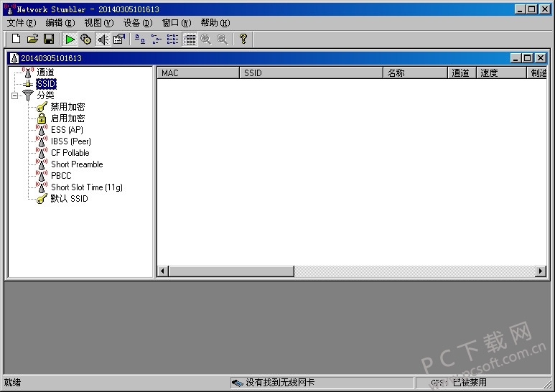The width and height of the screenshot is (555, 392).
Task: Click the yellow help question mark icon
Action: coord(243,39)
